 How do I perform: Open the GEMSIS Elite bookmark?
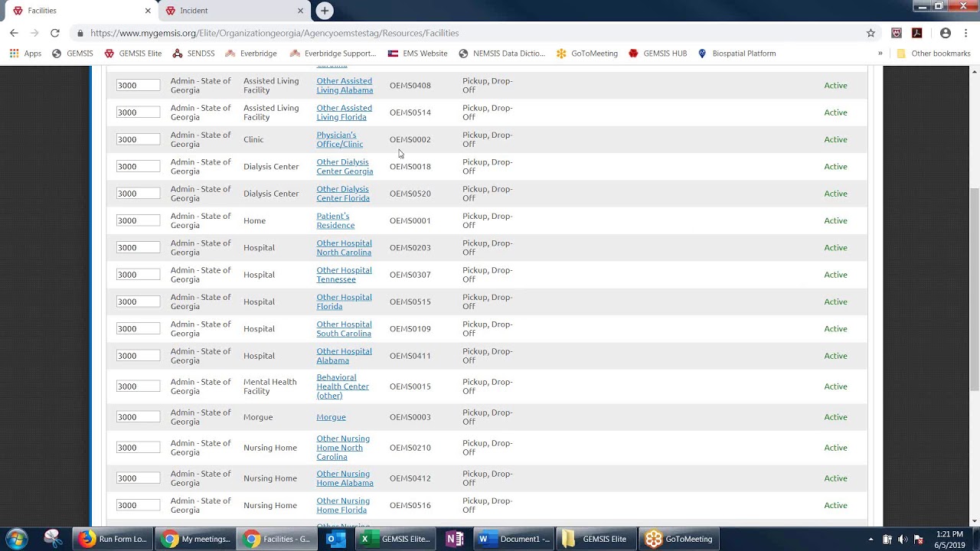[133, 54]
